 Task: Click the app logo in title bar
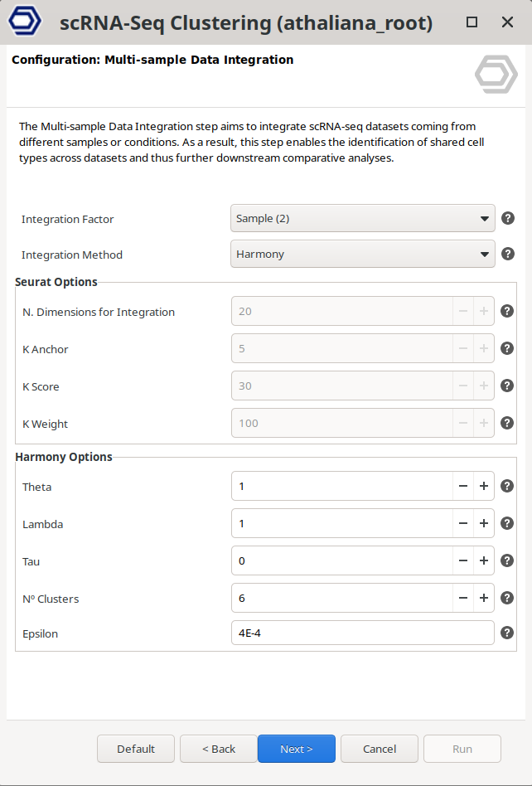coord(25,22)
